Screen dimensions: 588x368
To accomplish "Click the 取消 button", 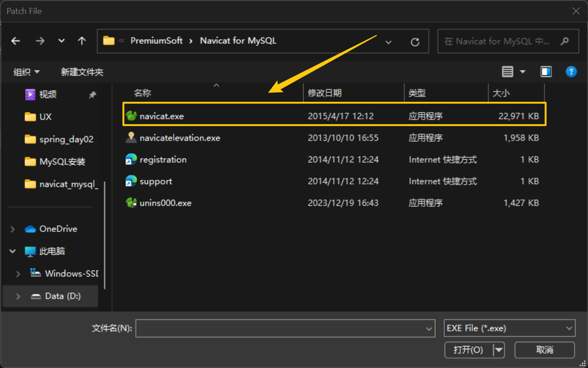I will tap(545, 350).
